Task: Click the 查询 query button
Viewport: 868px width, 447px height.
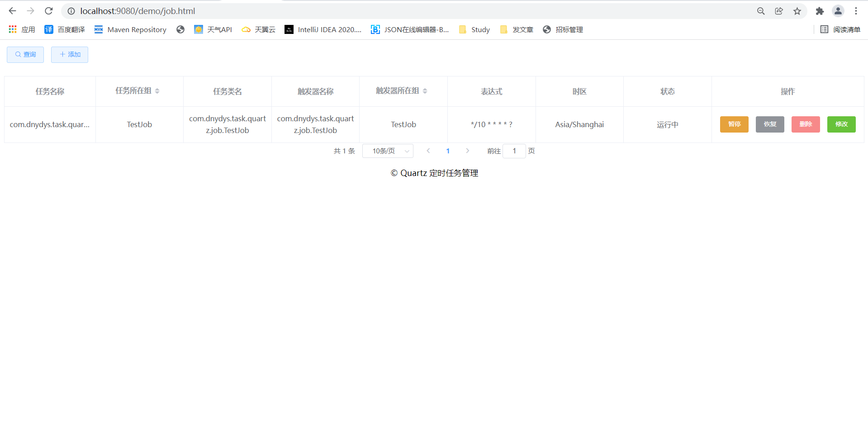Action: (25, 54)
